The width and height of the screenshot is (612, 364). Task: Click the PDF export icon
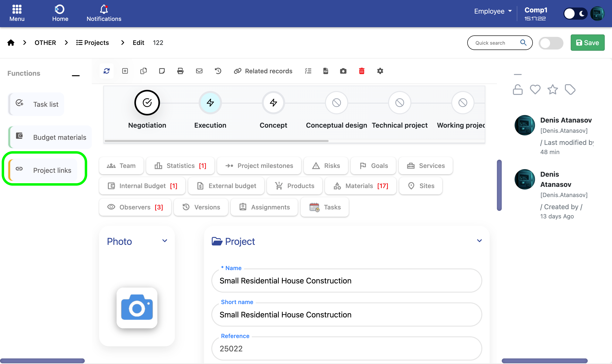pos(325,71)
